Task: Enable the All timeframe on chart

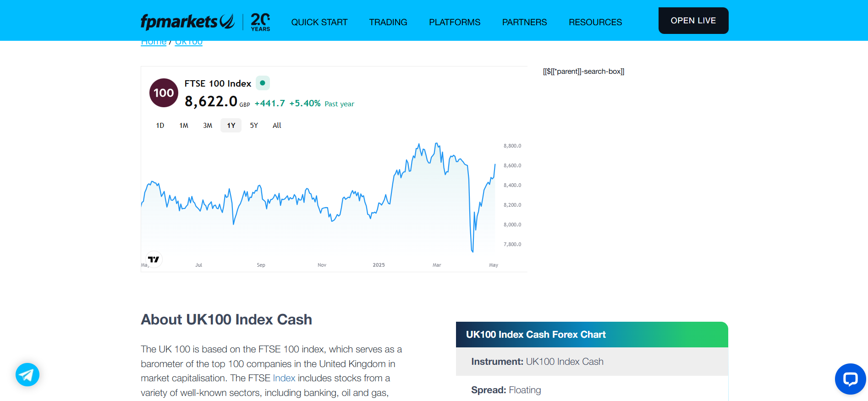Action: tap(277, 125)
